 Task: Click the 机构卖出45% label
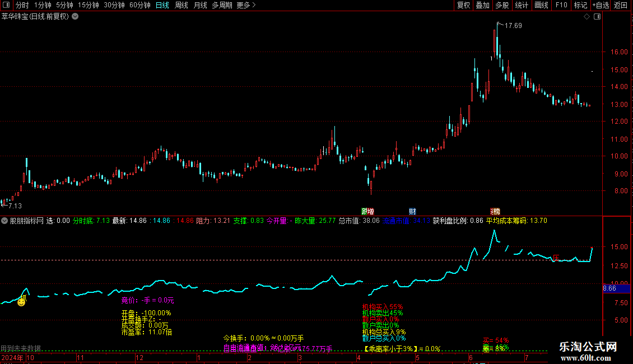[x=382, y=313]
